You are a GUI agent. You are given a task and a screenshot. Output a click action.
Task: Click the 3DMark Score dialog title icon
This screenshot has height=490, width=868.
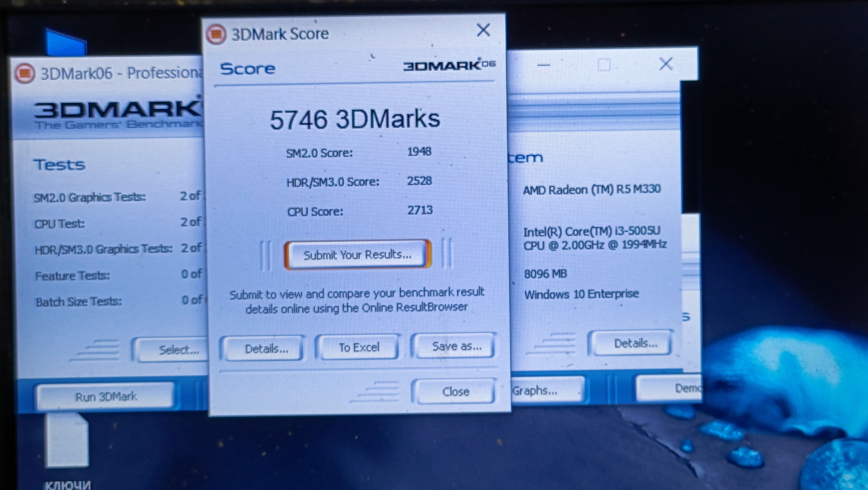[216, 34]
